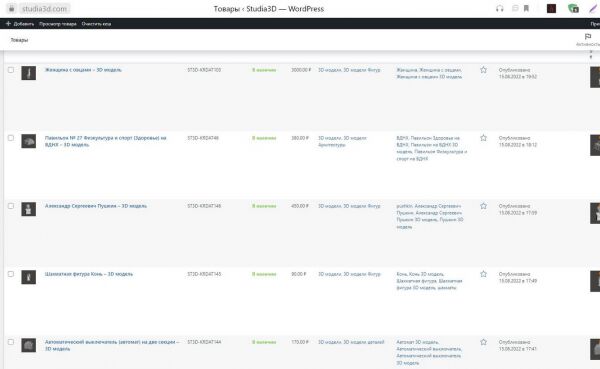Click the Товары page heading
The image size is (600, 369).
pyautogui.click(x=19, y=40)
